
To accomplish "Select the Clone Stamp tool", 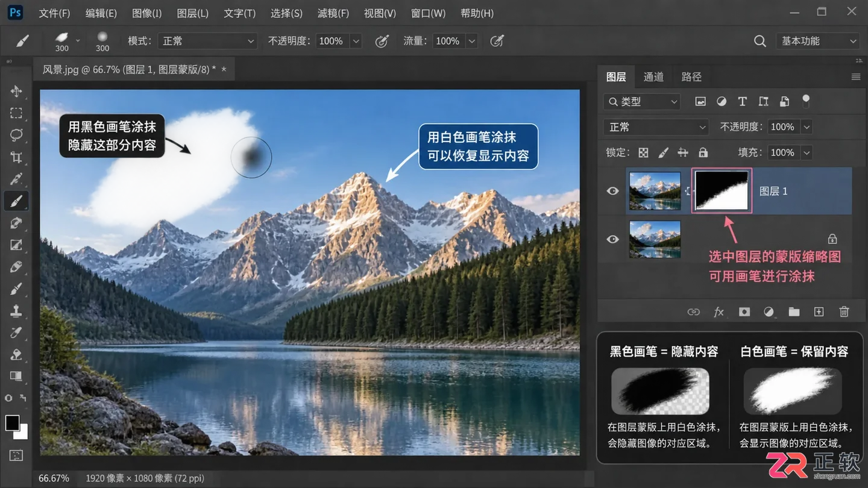I will [x=16, y=311].
